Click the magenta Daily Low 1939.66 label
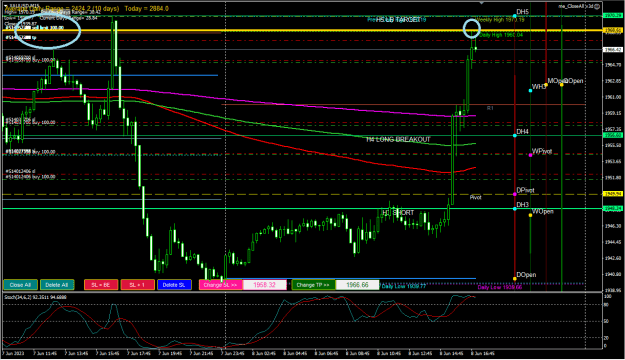 click(499, 287)
